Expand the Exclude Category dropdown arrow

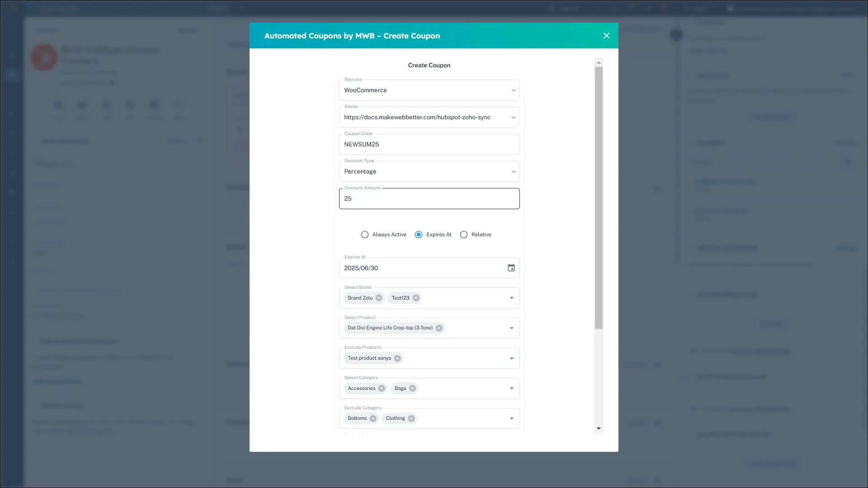pos(512,418)
